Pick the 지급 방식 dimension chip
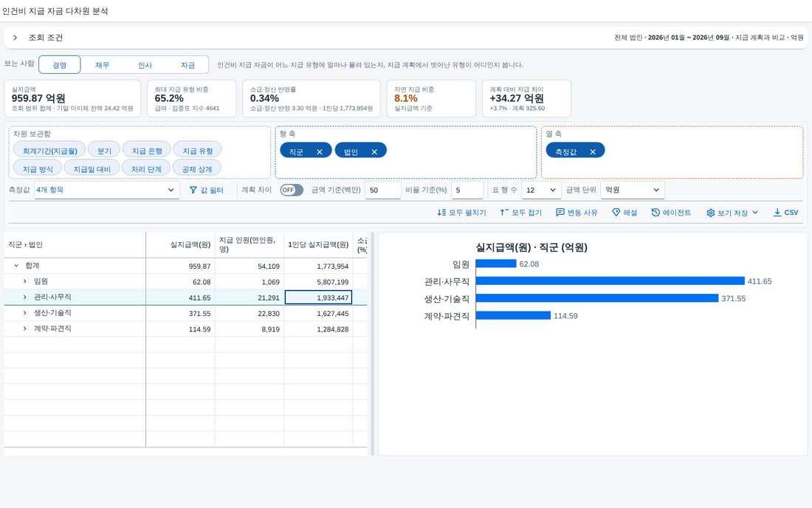Image resolution: width=812 pixels, height=508 pixels. tap(38, 169)
